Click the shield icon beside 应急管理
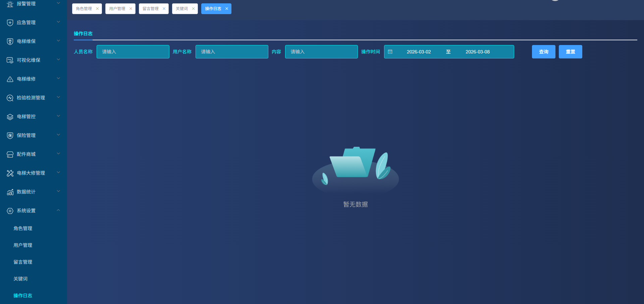Screen dimensions: 644x304 click(10, 23)
